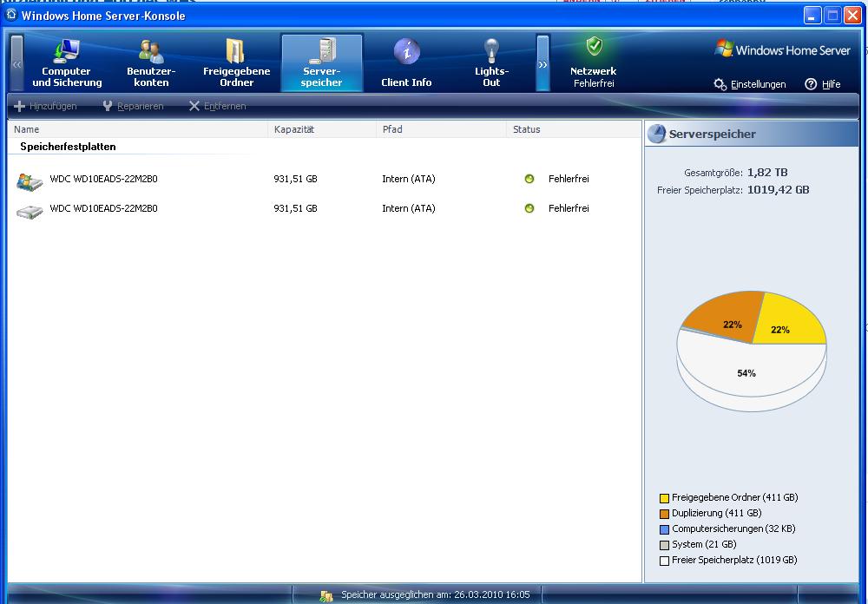Click the Netzwerk Fehlerfrei shield icon

594,47
